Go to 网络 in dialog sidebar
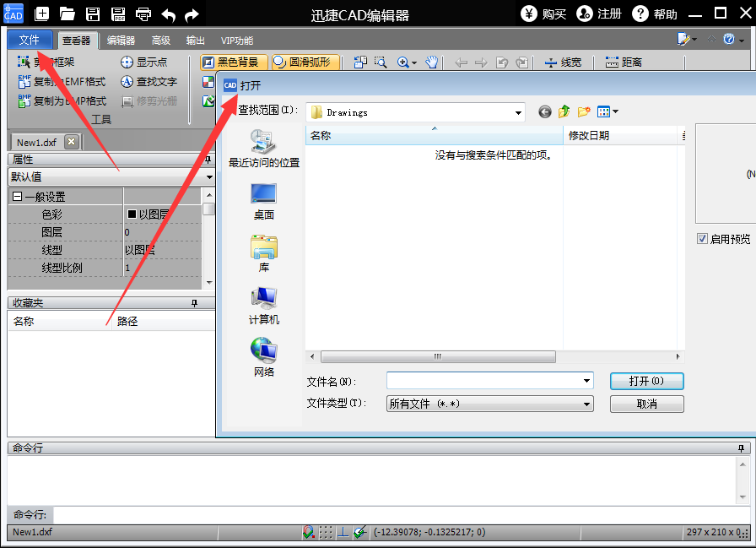 (264, 357)
